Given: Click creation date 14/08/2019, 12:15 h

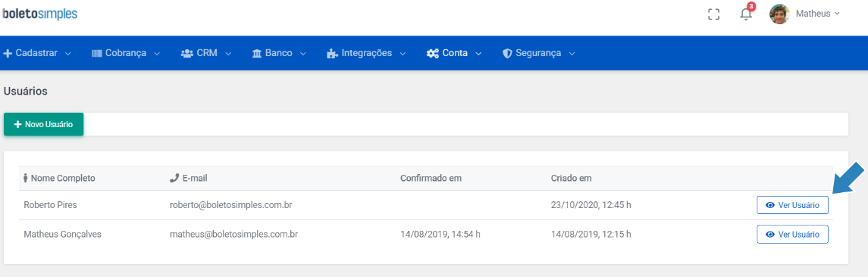Looking at the screenshot, I should point(591,235).
